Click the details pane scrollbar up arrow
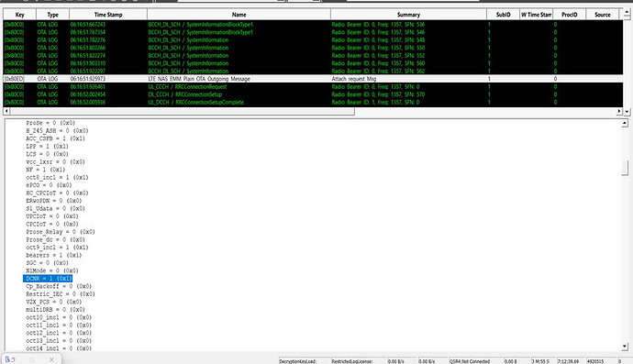The image size is (633, 364). pos(625,123)
